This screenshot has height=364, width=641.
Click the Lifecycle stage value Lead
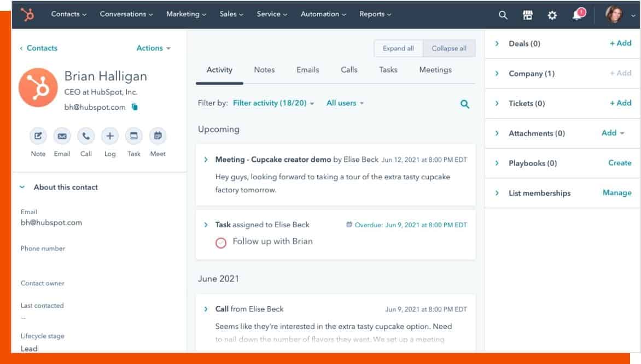(29, 349)
